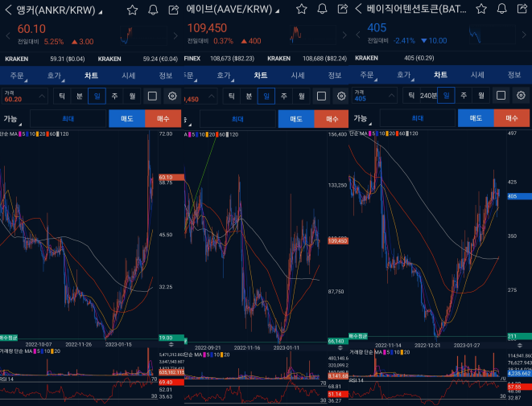Switch to 호가 tab in ANKR panel
Viewport: 532px width, 406px height.
(x=54, y=75)
